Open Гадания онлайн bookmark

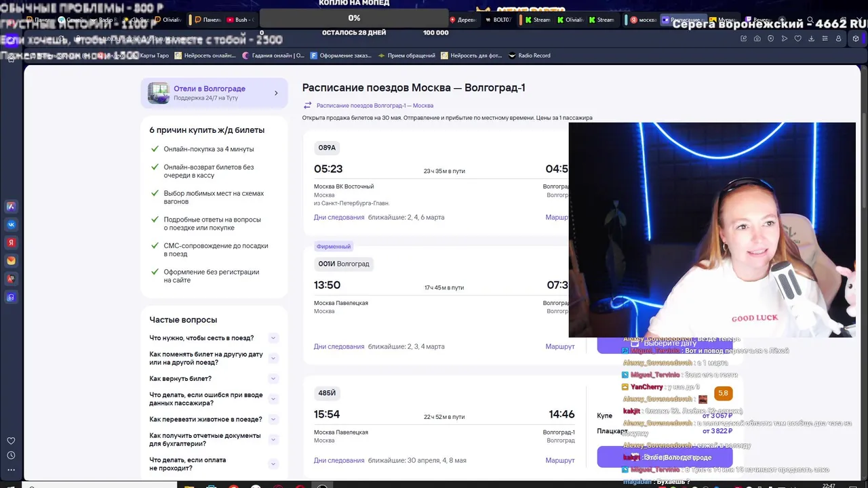point(273,56)
